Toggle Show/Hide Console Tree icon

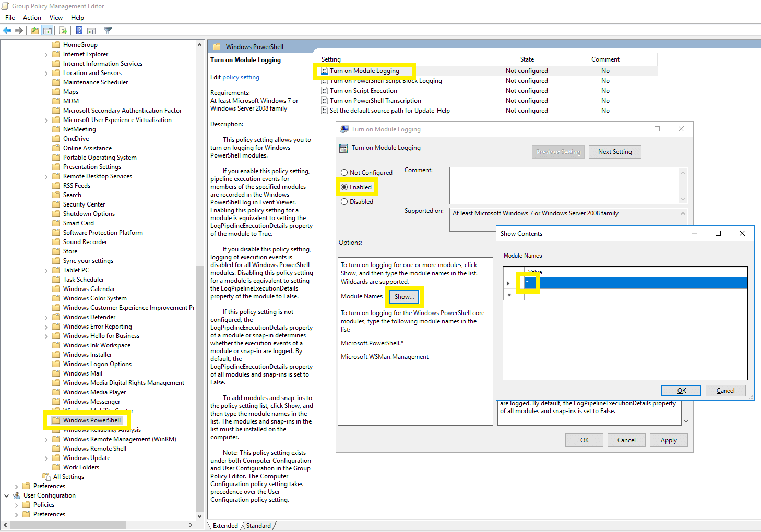tap(47, 31)
